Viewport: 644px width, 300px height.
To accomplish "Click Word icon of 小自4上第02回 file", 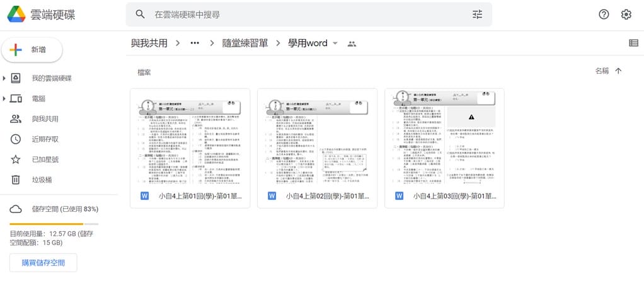I will pos(272,195).
